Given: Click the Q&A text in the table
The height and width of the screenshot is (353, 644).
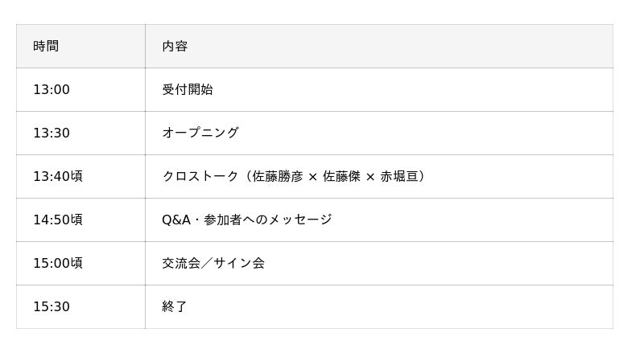Looking at the screenshot, I should [x=176, y=220].
